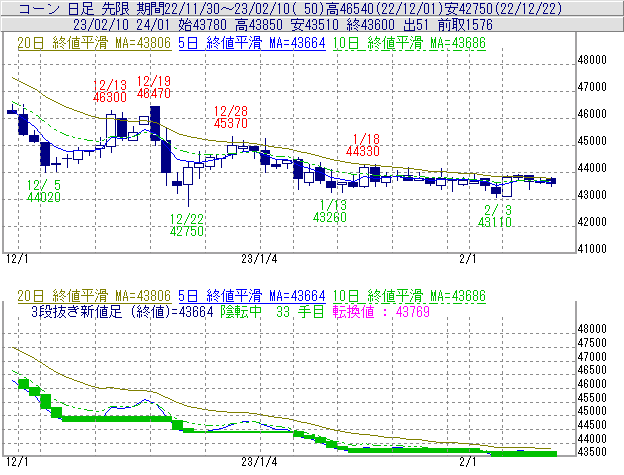
Task: Click the 41000 axis label on upper chart
Action: click(592, 249)
